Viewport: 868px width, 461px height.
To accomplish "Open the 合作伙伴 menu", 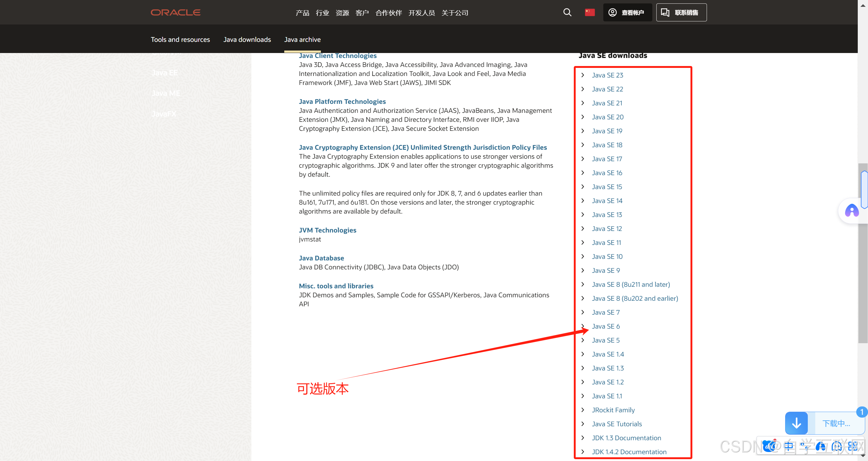I will [389, 13].
